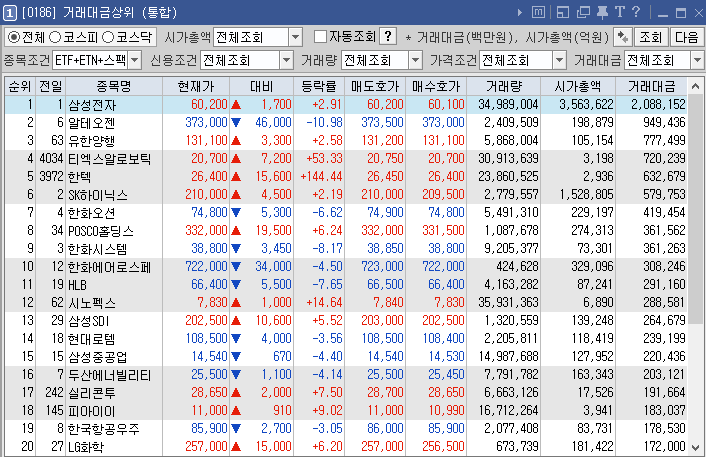Viewport: 706px width, 457px height.
Task: Open the 시가총액 dropdown
Action: (295, 37)
